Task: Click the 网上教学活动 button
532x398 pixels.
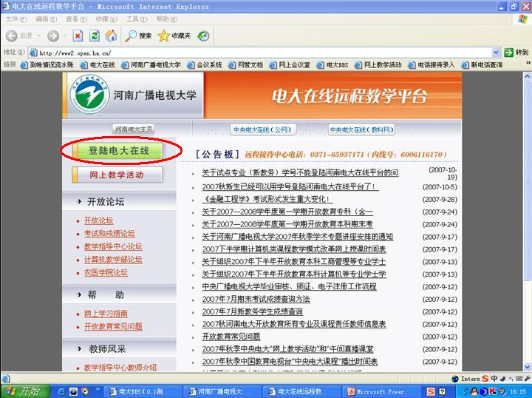Action: click(x=117, y=175)
